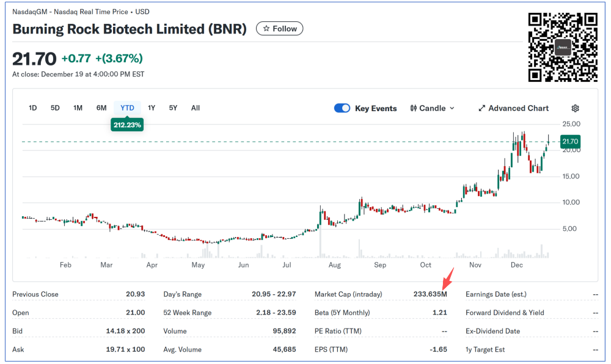Click the chart settings gear icon
The image size is (611, 364).
(575, 108)
